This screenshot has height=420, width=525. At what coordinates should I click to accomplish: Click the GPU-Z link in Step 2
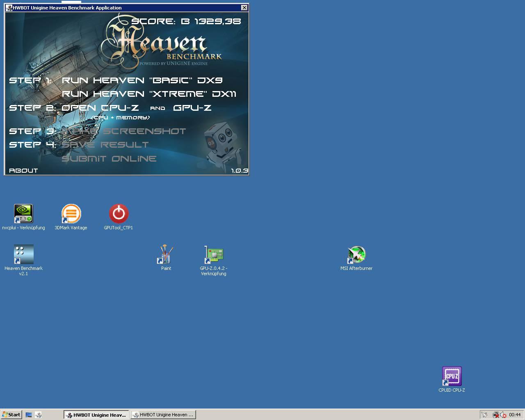point(192,108)
